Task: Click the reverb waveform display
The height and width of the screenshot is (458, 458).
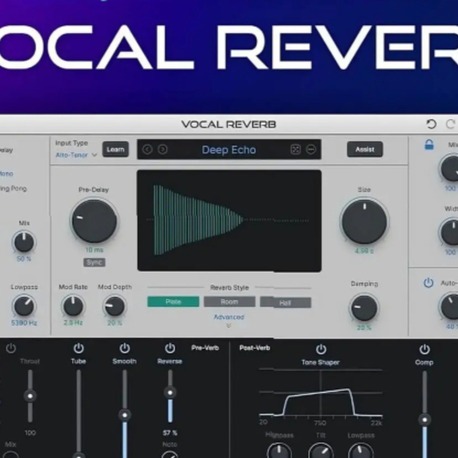Action: [229, 221]
